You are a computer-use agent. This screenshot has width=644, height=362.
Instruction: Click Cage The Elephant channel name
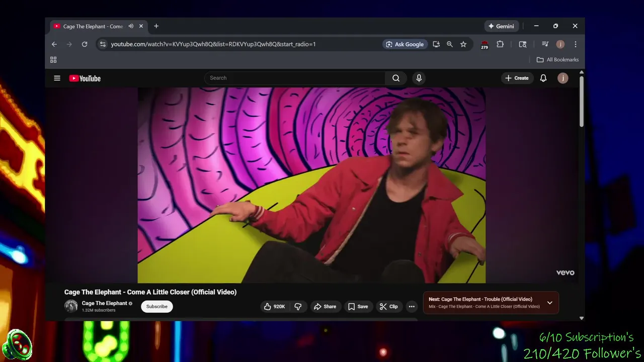pyautogui.click(x=104, y=303)
